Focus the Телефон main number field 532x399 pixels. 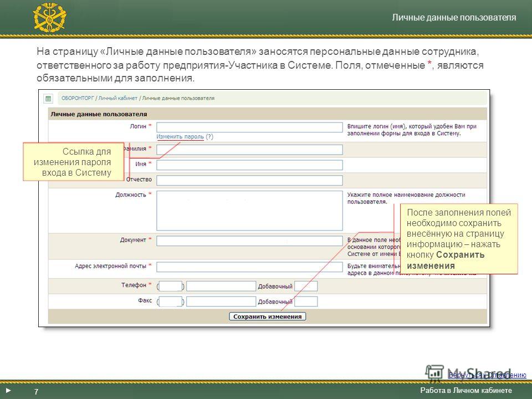click(x=221, y=286)
